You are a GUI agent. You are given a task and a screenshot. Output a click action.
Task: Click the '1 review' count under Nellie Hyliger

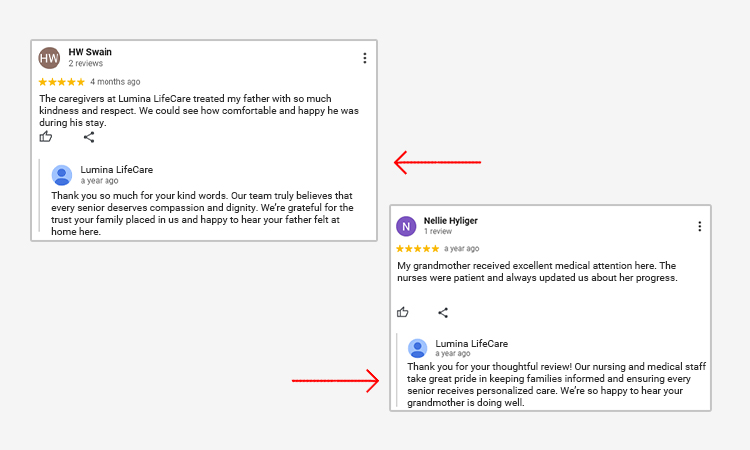click(x=439, y=231)
